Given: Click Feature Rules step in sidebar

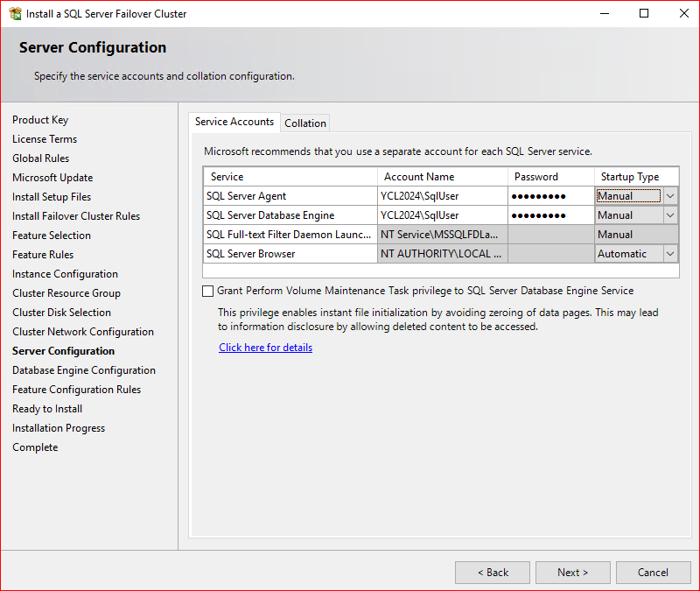Looking at the screenshot, I should point(43,255).
